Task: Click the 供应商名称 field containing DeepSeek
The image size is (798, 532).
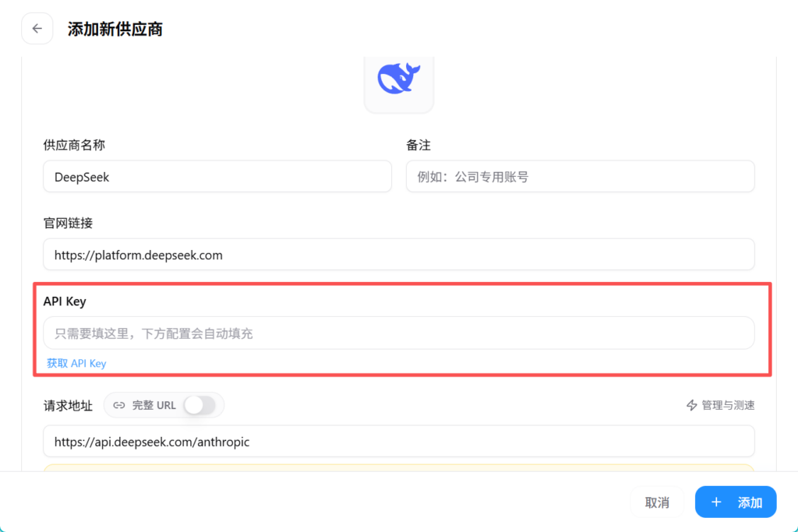Action: (x=217, y=177)
